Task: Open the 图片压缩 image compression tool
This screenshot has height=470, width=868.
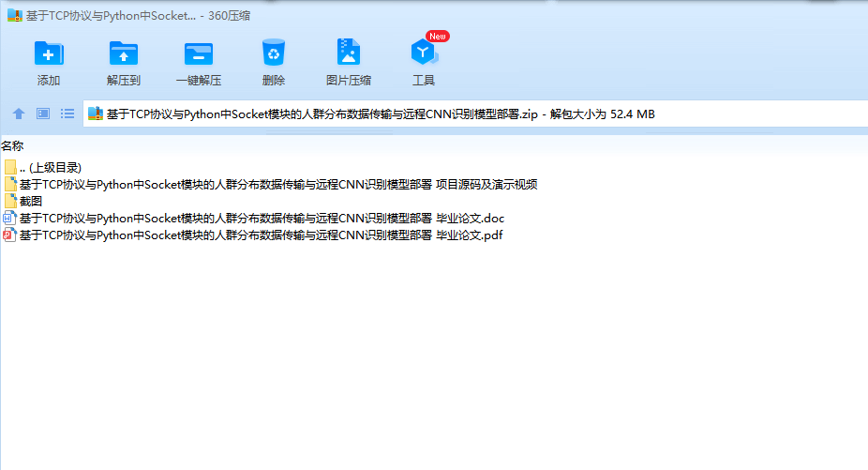Action: point(348,53)
